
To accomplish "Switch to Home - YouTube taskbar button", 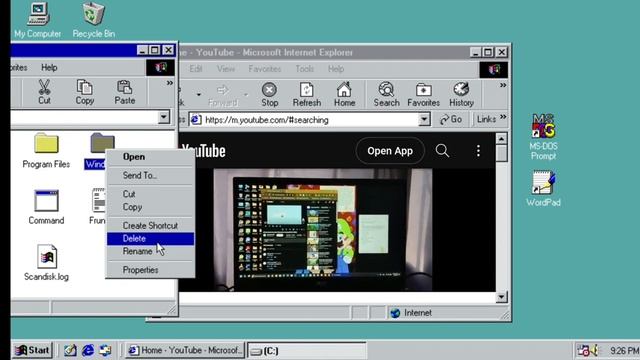I will tap(185, 350).
